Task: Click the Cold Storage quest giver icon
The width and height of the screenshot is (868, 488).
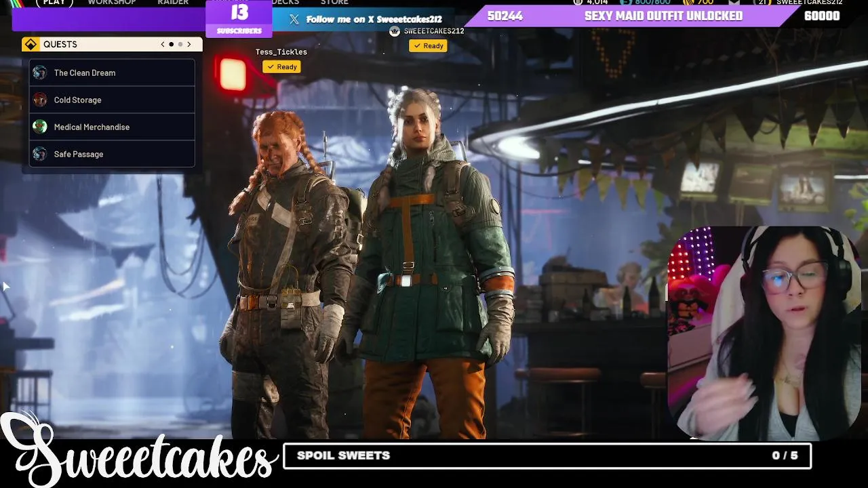Action: tap(40, 100)
